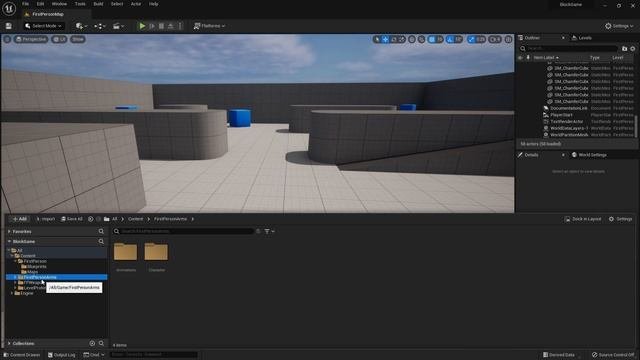Open the Outliner settings gear

pyautogui.click(x=633, y=49)
